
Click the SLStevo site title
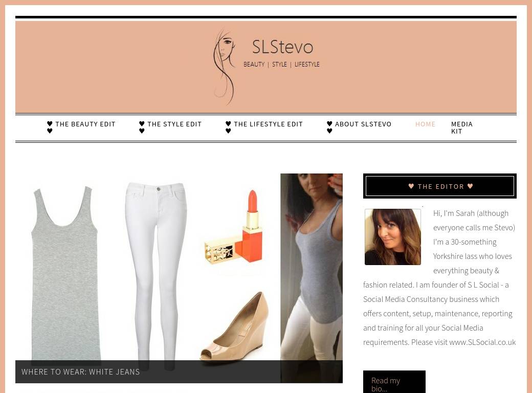[x=282, y=47]
